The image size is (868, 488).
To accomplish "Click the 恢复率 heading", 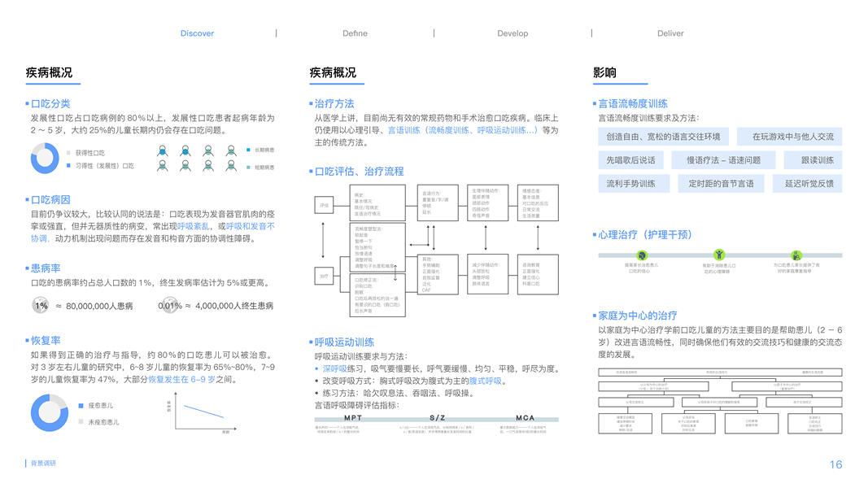I will [46, 341].
